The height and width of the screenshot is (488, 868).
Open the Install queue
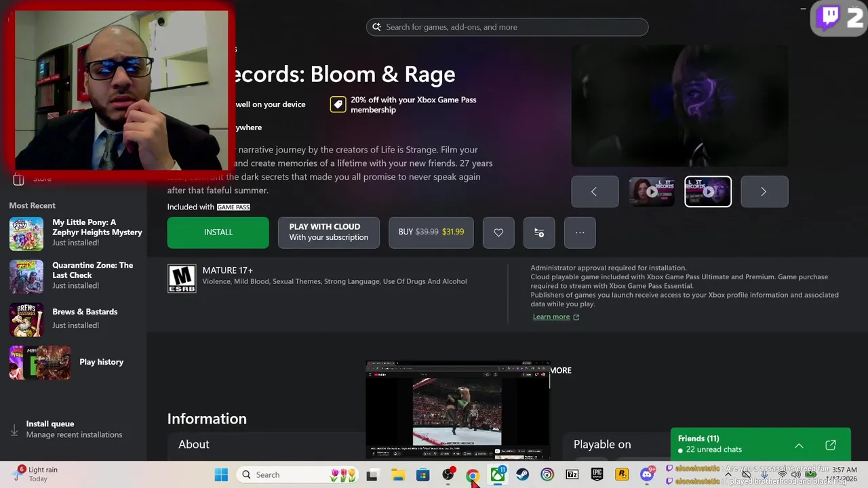point(73,429)
